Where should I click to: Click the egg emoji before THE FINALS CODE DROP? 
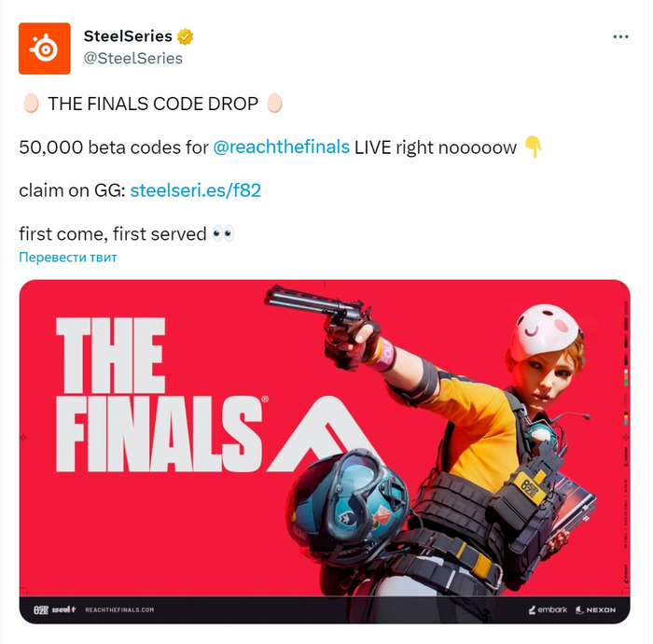click(x=31, y=103)
